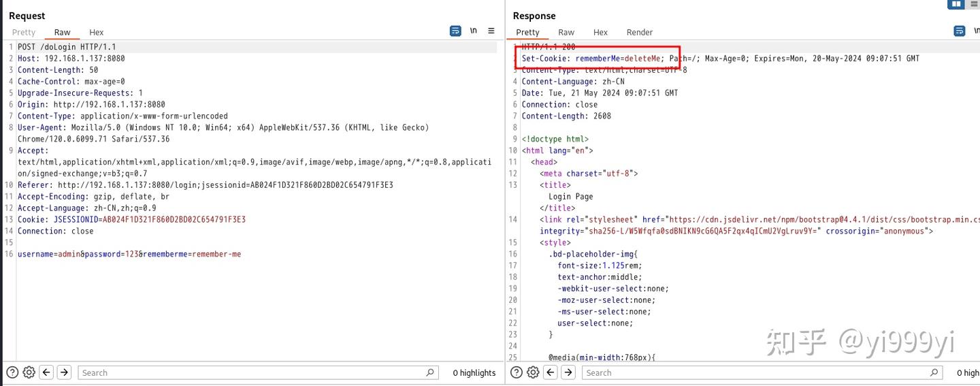Select the Pretty tab in Request panel
This screenshot has height=386, width=980.
coord(24,32)
